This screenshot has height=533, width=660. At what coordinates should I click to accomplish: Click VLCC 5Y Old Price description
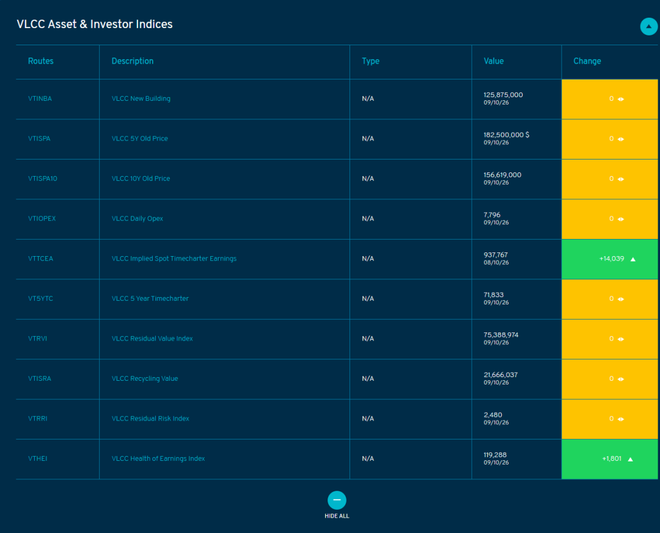tap(140, 139)
